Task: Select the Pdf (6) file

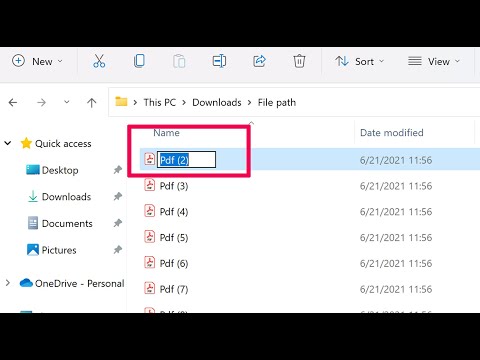Action: [174, 263]
